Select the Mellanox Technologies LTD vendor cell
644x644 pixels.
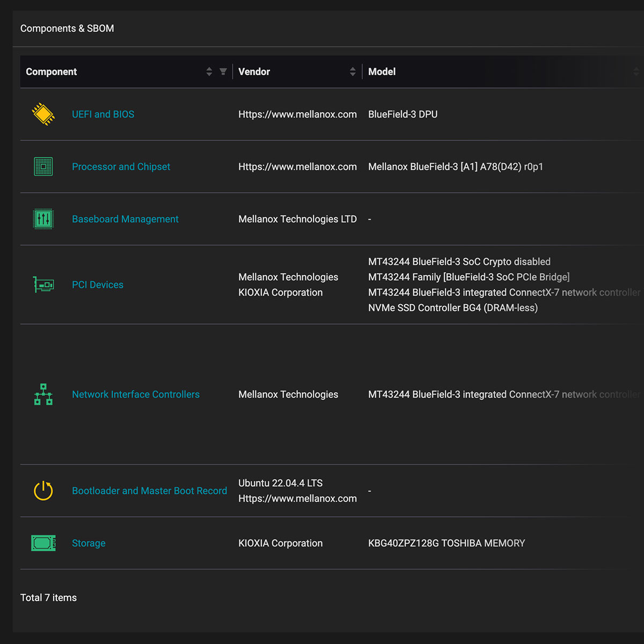(x=297, y=219)
